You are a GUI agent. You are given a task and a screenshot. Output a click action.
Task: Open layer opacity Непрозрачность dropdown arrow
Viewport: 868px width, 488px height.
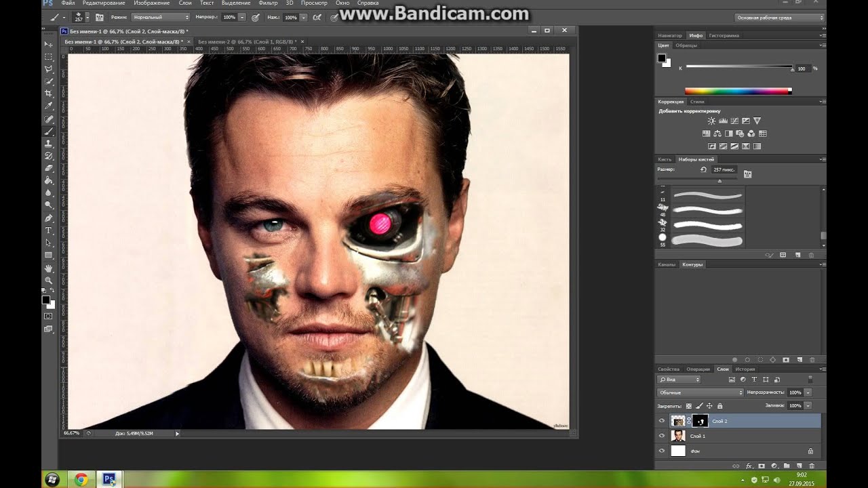coord(808,392)
